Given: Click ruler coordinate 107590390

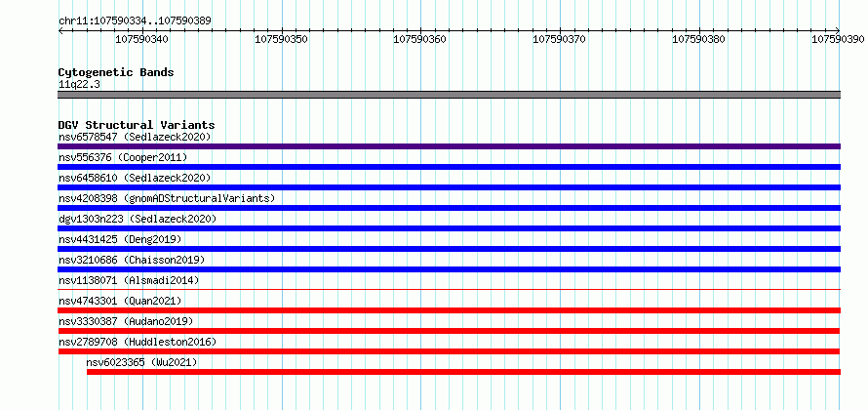Looking at the screenshot, I should coord(838,40).
